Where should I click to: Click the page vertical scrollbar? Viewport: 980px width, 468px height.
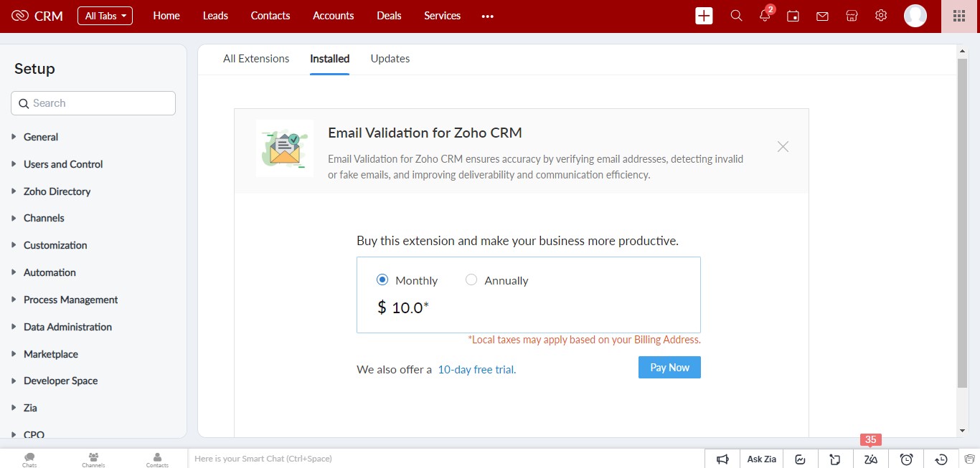962,223
